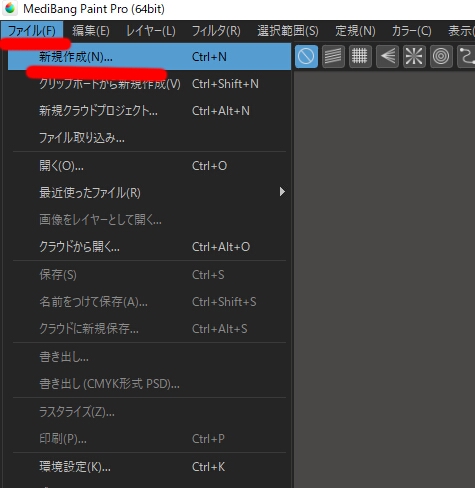Choose 印刷(P)... entry

tap(149, 439)
